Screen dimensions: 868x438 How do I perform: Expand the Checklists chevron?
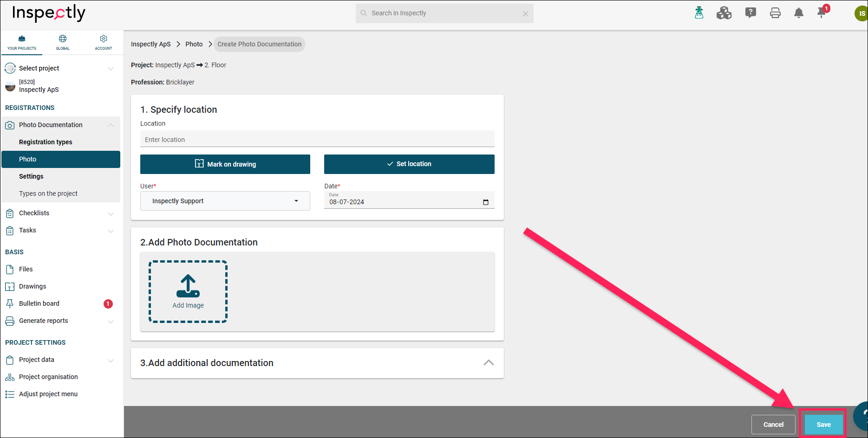[111, 214]
